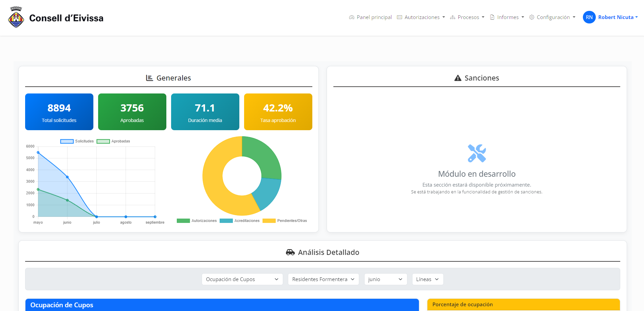This screenshot has width=644, height=311.
Task: Click the dashboard icon beside Panel principal
Action: click(x=352, y=17)
